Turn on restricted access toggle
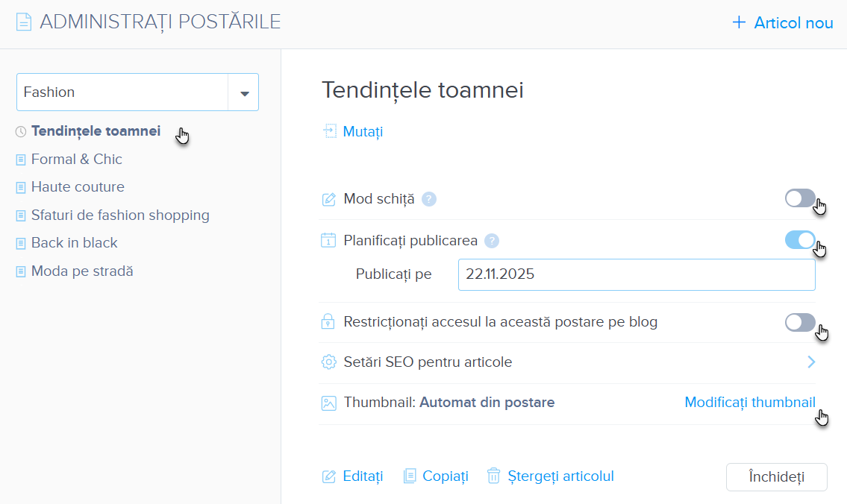 (x=799, y=322)
